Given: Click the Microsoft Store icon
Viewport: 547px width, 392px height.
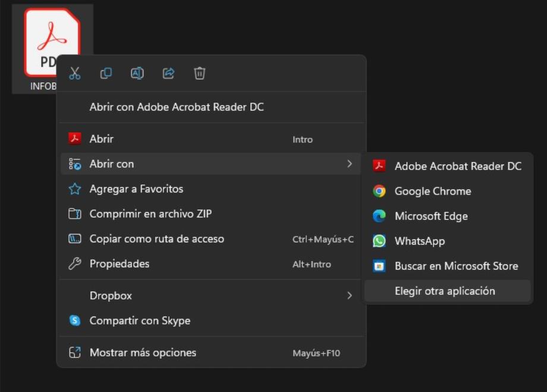Looking at the screenshot, I should pos(379,266).
